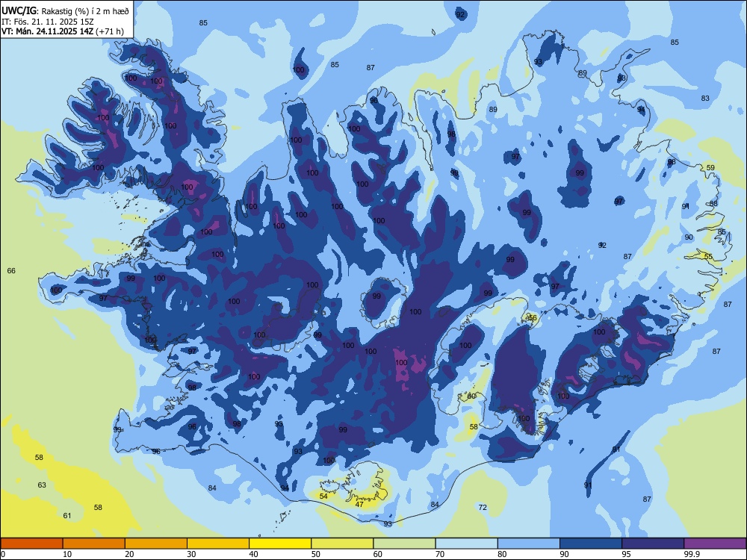Click the light orange 20–30 legend swatch
Screen dimensions: 747x560
click(x=156, y=544)
